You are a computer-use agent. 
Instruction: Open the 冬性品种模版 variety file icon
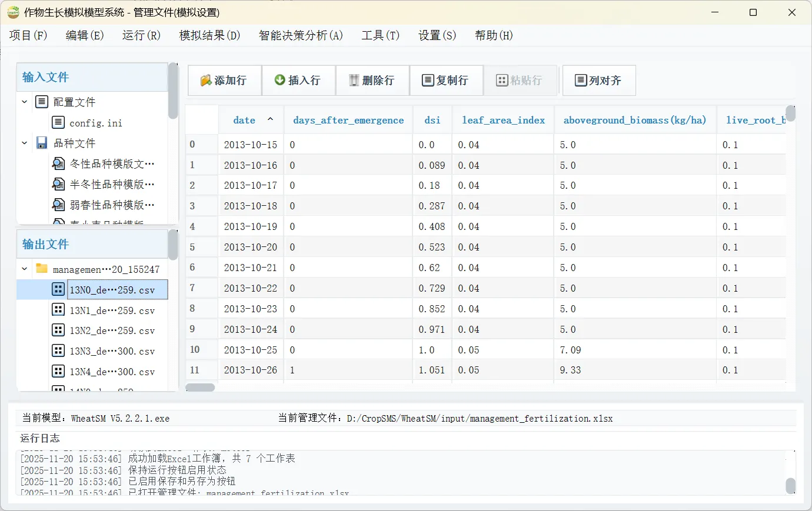[x=58, y=163]
